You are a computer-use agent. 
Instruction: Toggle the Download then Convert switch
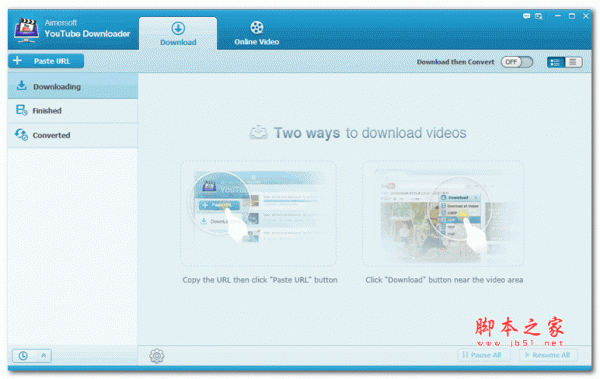tap(517, 62)
